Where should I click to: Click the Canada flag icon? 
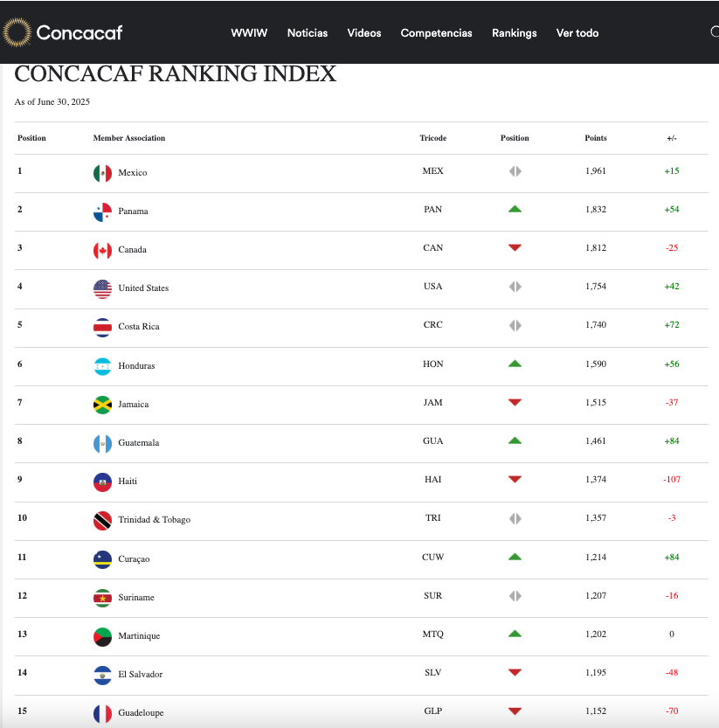point(102,250)
